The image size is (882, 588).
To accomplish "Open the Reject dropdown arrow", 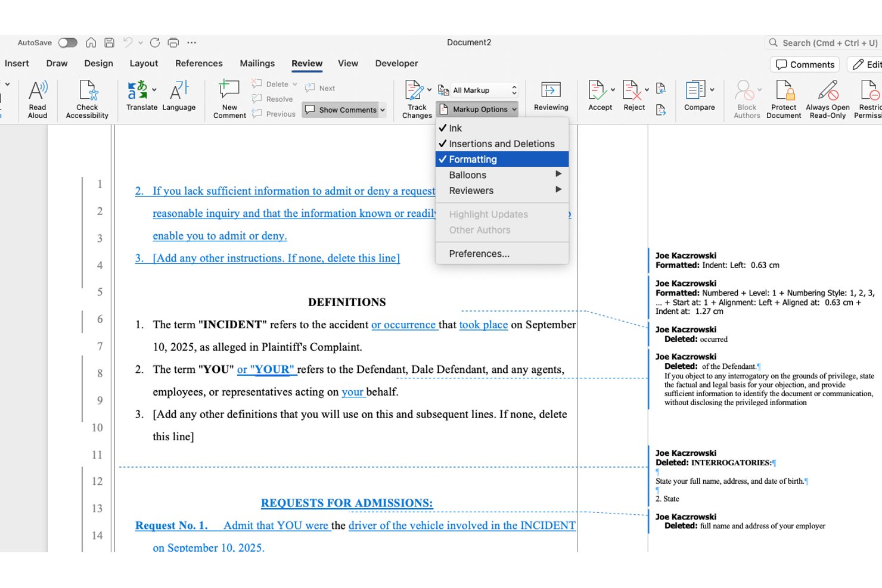I will click(x=647, y=90).
